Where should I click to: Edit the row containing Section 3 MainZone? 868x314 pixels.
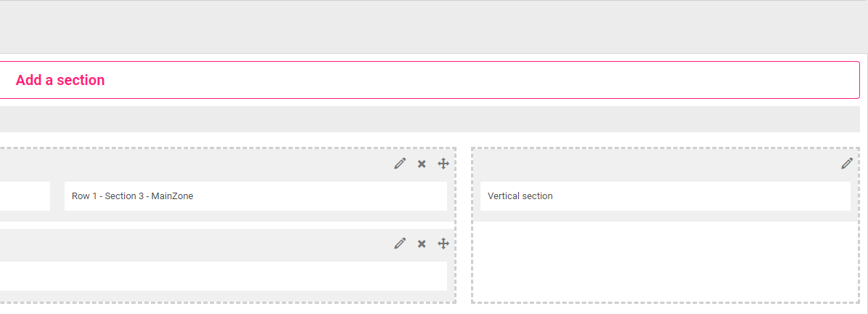[400, 164]
